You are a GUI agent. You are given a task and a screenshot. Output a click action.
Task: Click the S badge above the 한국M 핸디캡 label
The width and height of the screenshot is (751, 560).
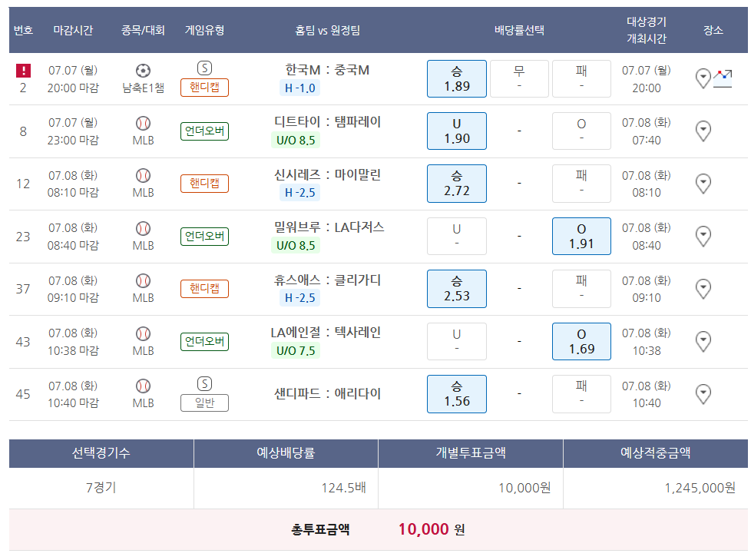coord(204,68)
